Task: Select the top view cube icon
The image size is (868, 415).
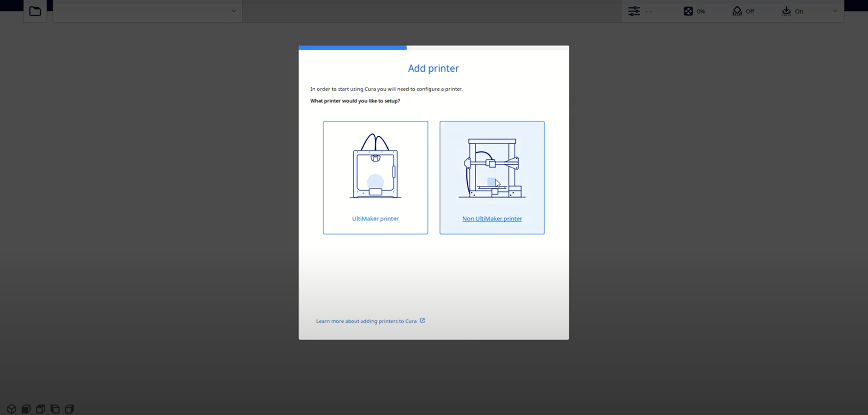Action: 41,409
